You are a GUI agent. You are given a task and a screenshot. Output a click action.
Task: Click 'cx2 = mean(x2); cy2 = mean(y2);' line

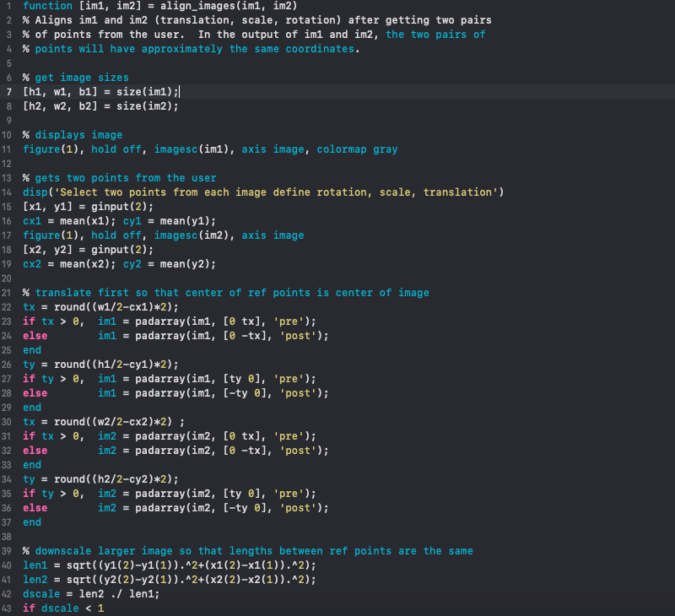(x=119, y=264)
